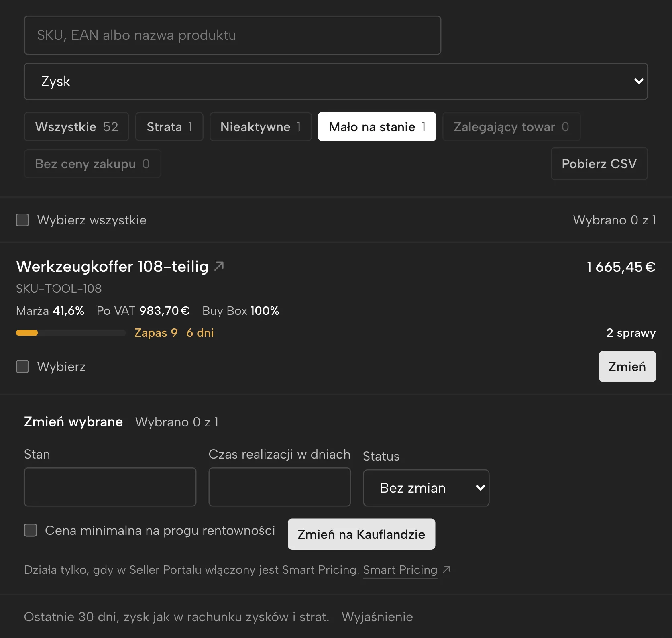Download data with Pobierz CSV
This screenshot has height=638, width=672.
[599, 164]
